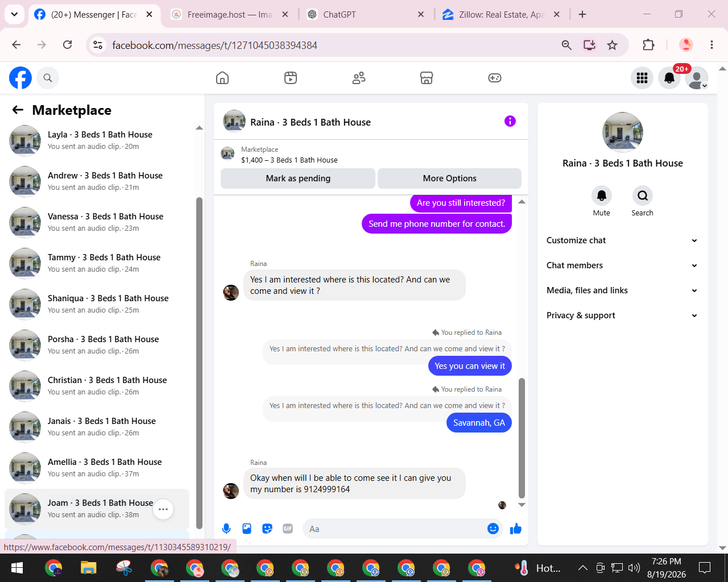Image resolution: width=728 pixels, height=582 pixels.
Task: Open the account profile picture menu
Action: tap(697, 78)
